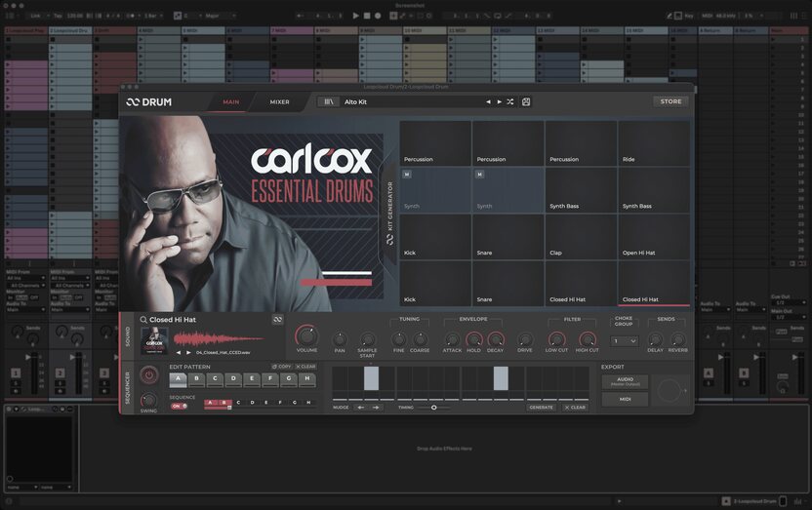This screenshot has height=510, width=812.
Task: Shuffle to a random kit
Action: click(510, 101)
